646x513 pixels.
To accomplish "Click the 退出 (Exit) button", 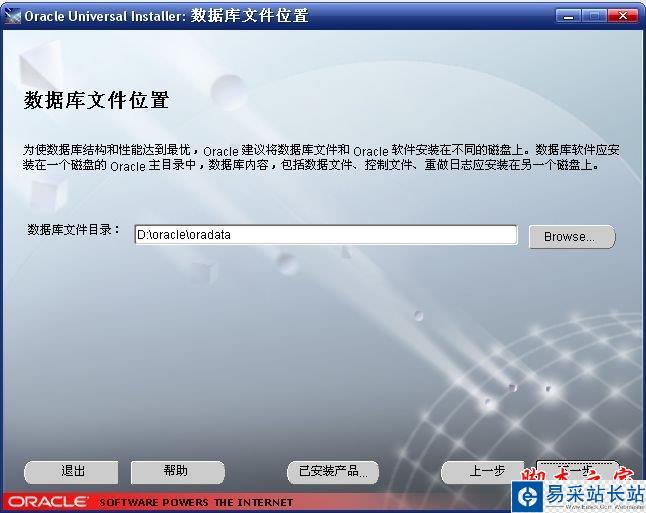I will click(x=71, y=472).
